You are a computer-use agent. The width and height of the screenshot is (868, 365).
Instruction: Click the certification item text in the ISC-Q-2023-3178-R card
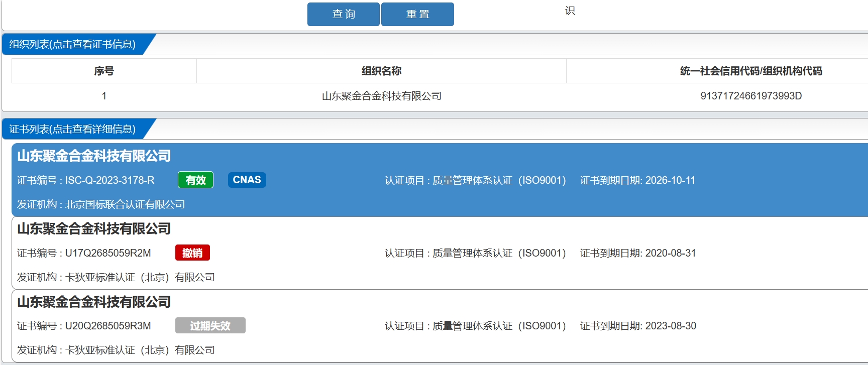[475, 180]
